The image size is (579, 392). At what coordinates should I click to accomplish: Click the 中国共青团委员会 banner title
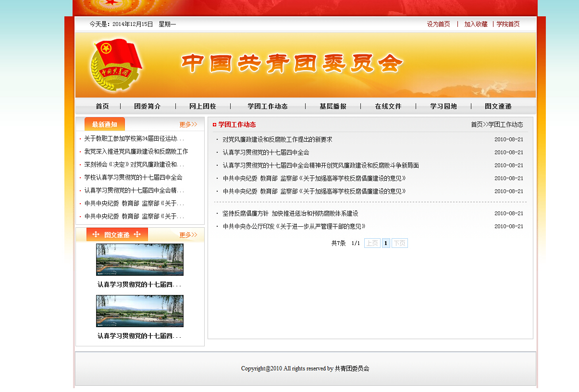tap(292, 63)
